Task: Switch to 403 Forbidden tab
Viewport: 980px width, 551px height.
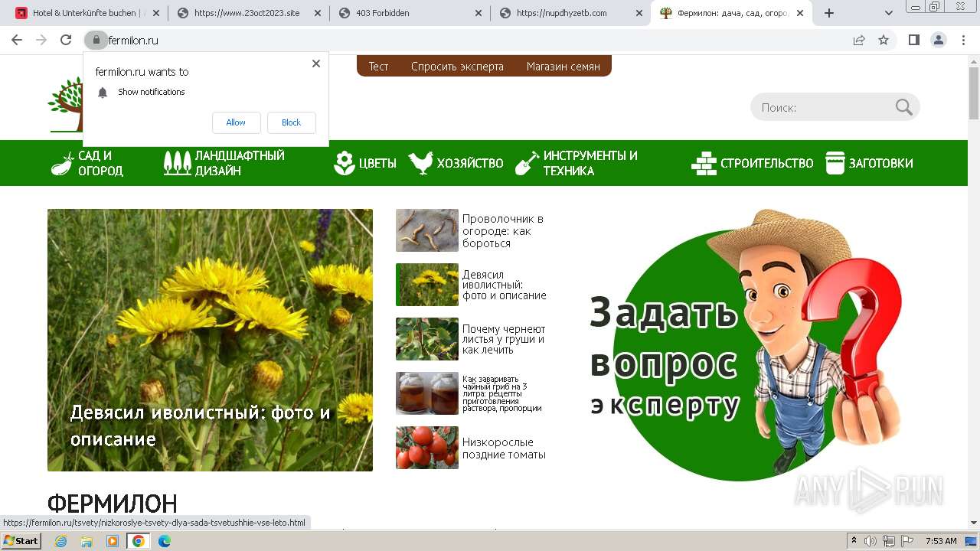Action: (410, 13)
